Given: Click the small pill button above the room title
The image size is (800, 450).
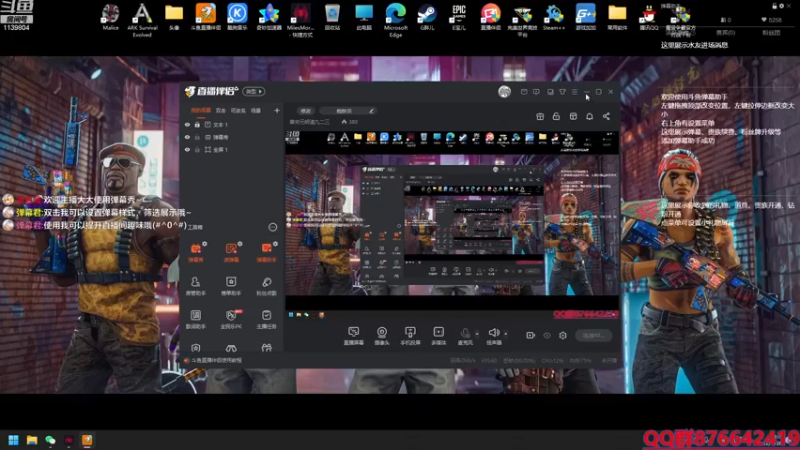Looking at the screenshot, I should [306, 111].
